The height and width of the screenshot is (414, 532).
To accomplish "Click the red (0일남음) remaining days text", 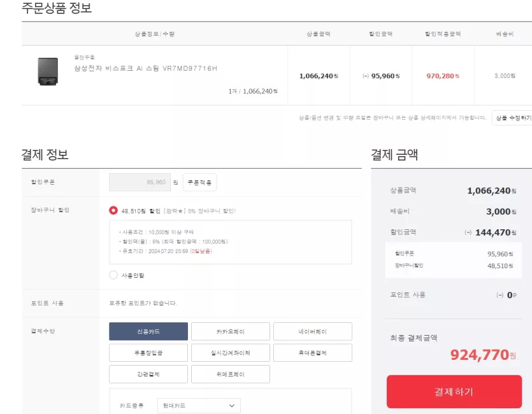I will (x=201, y=251).
